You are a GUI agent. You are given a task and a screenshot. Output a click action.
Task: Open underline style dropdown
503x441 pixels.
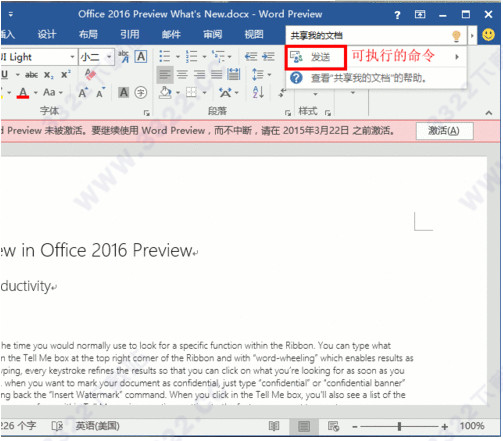click(x=18, y=75)
